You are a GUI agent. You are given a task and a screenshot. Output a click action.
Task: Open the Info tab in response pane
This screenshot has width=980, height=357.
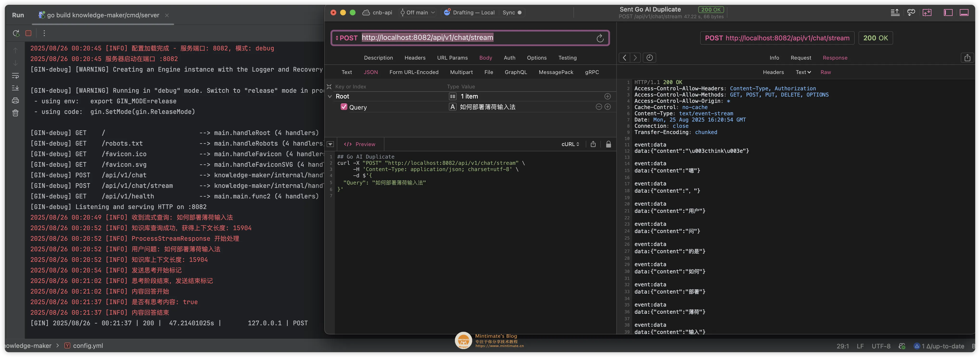(774, 58)
